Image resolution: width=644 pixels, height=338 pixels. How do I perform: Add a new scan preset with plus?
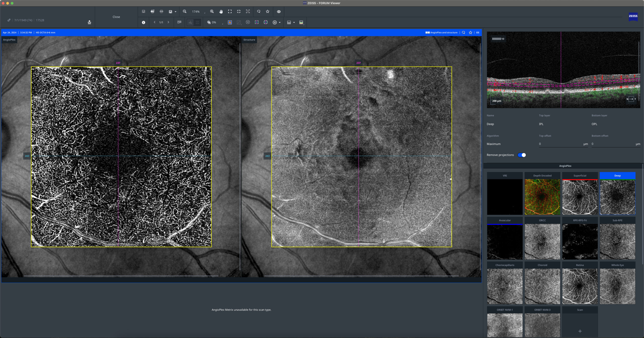(x=580, y=331)
